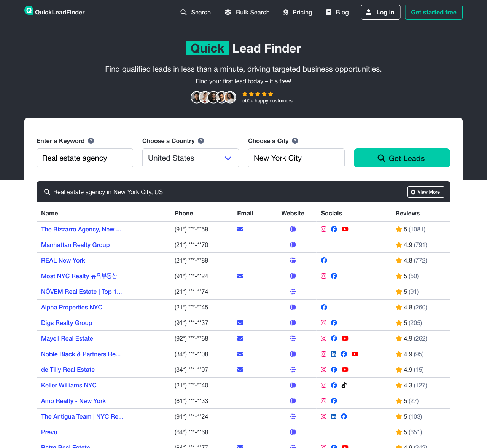Click the Name column header
The width and height of the screenshot is (487, 448).
pos(49,213)
